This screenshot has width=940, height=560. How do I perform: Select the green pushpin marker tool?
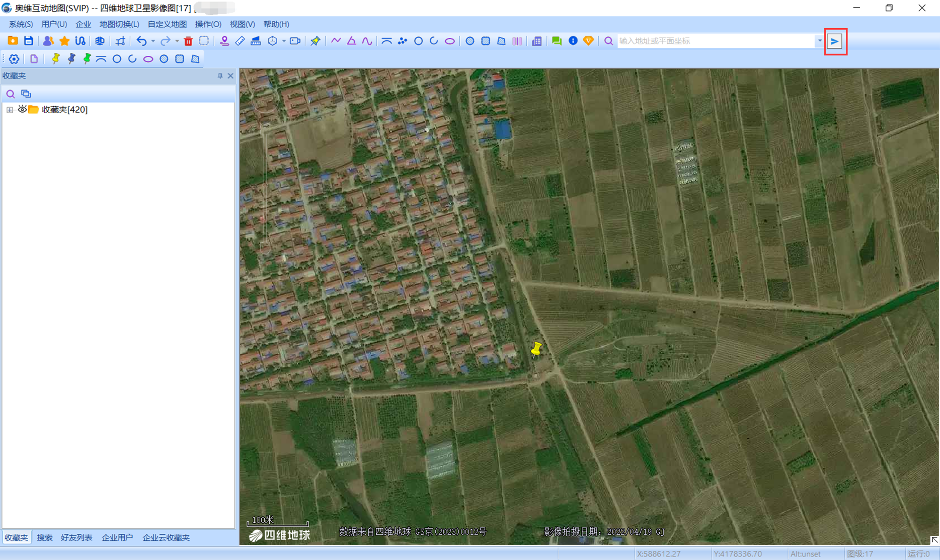tap(87, 59)
